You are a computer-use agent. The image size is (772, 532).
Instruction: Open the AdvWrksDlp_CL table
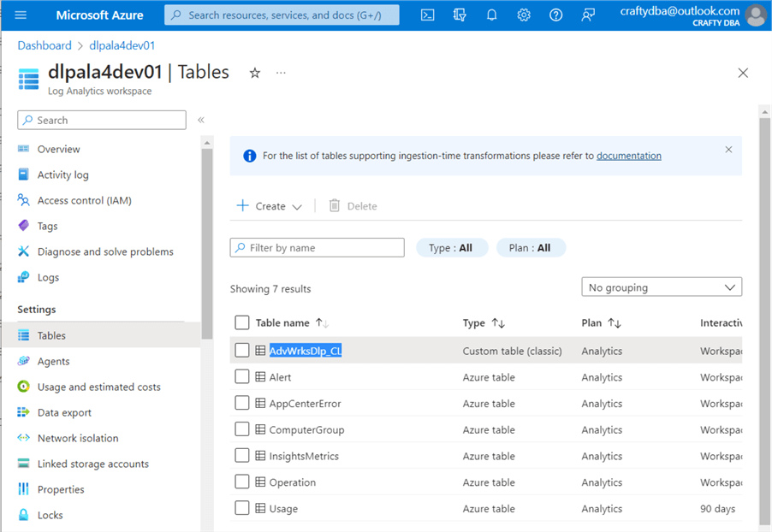(x=306, y=351)
